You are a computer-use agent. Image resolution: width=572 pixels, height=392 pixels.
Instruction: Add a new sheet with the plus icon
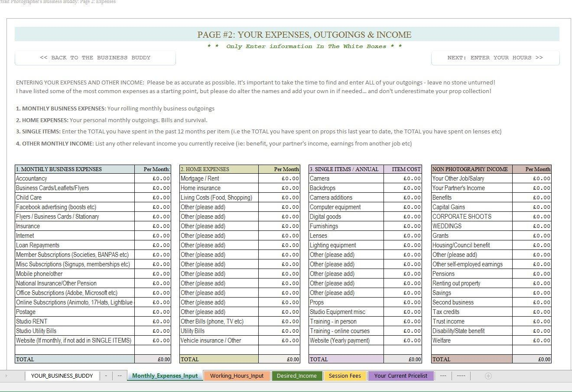coord(488,376)
